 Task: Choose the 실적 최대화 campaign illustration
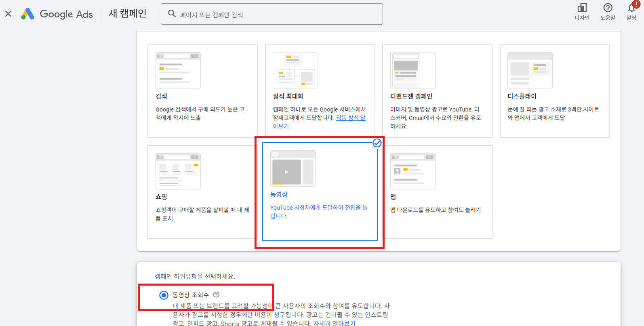[x=295, y=70]
